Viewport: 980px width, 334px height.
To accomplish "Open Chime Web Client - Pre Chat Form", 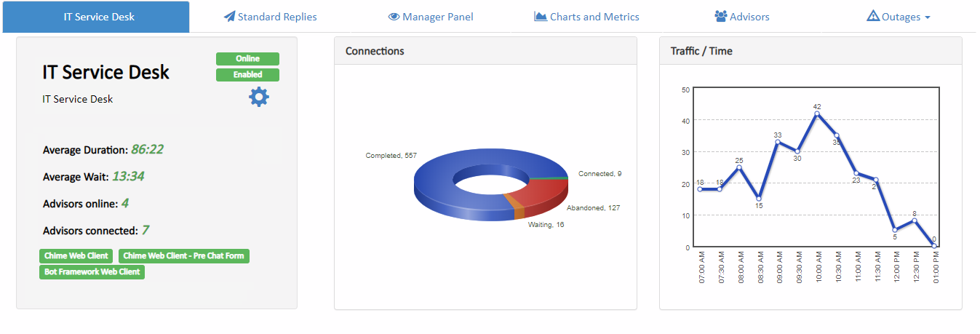I will pyautogui.click(x=184, y=256).
